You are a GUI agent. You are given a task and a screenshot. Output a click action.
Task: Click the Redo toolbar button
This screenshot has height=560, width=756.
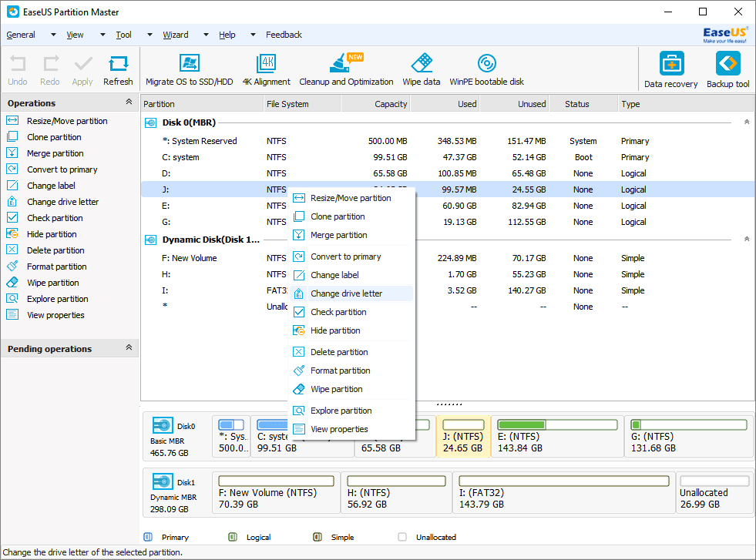click(x=50, y=70)
